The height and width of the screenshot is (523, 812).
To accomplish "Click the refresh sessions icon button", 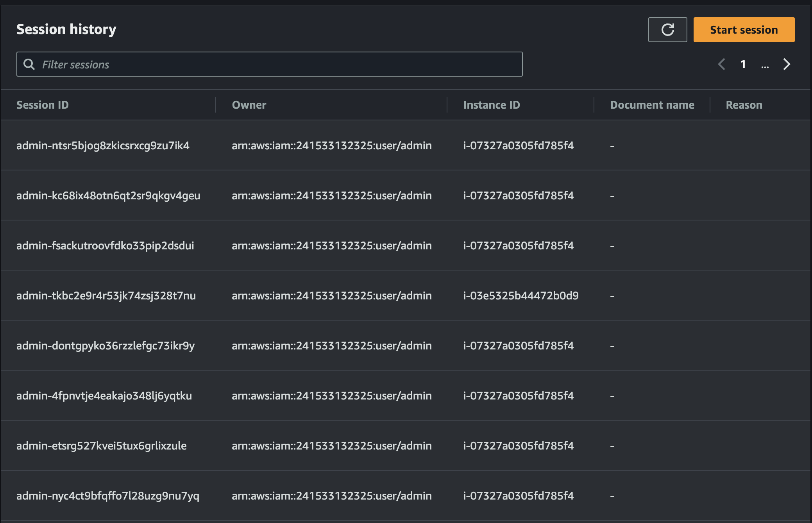I will click(x=667, y=30).
